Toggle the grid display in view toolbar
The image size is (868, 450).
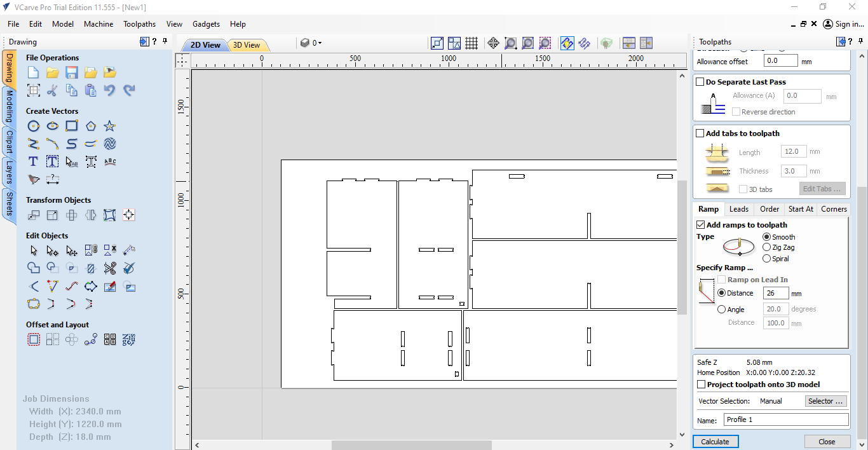[x=471, y=43]
